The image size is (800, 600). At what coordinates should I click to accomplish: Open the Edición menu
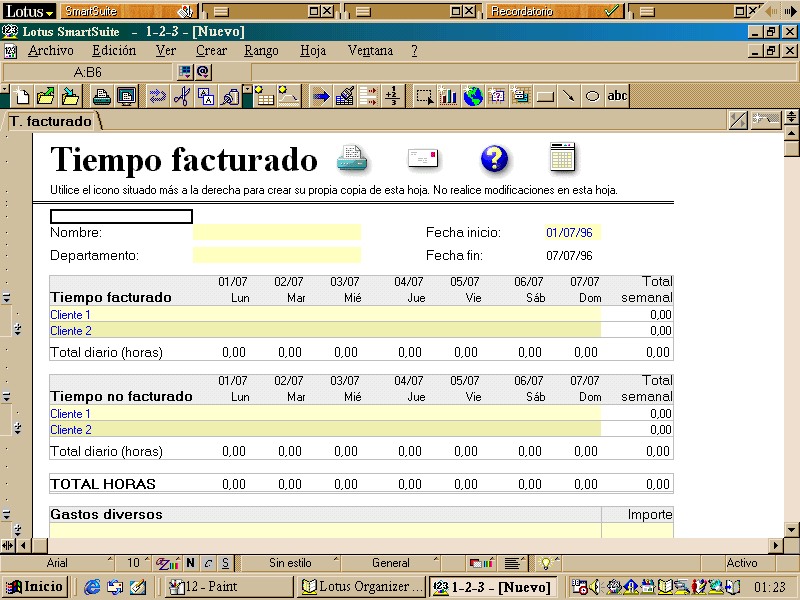point(114,51)
